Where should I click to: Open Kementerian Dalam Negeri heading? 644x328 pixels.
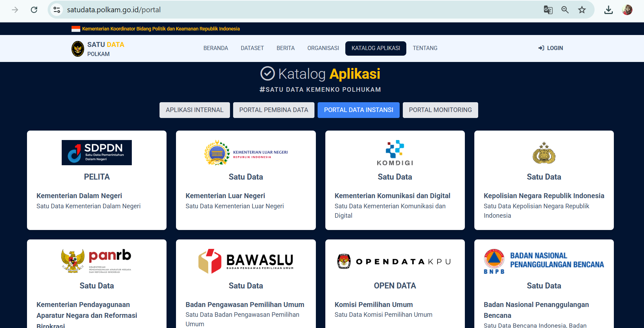pos(79,196)
